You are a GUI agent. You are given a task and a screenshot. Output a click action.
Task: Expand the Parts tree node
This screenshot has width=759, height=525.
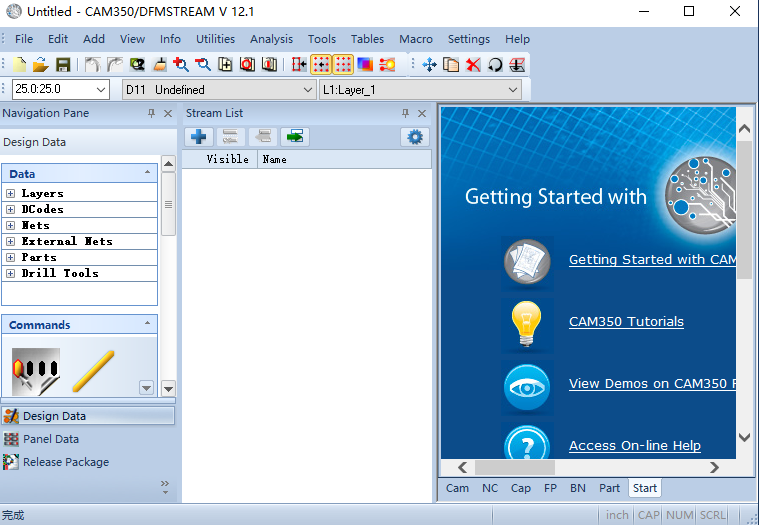[x=10, y=257]
